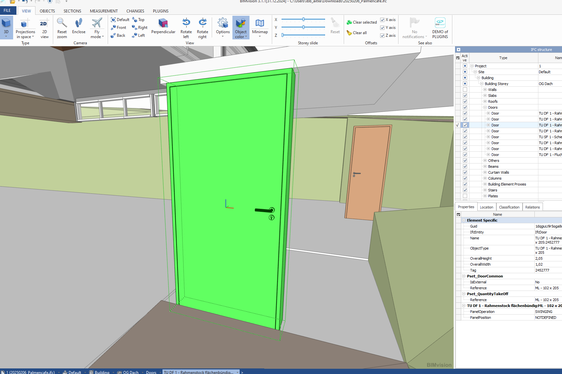Open the Minimap tool
This screenshot has height=374, width=562.
(x=259, y=27)
